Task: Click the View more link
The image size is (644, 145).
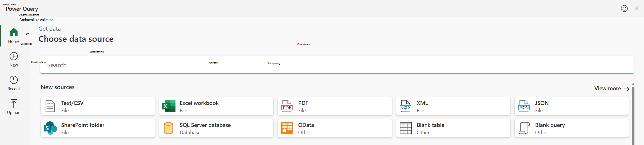Action: coord(607,88)
